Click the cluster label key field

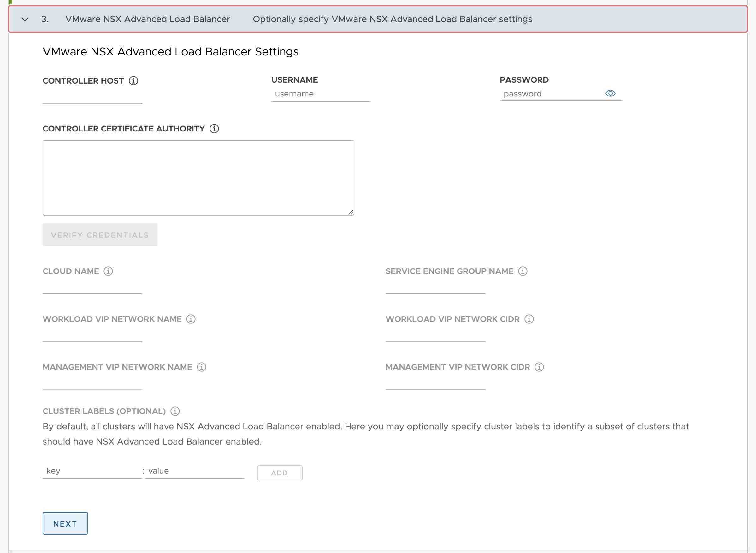coord(92,471)
